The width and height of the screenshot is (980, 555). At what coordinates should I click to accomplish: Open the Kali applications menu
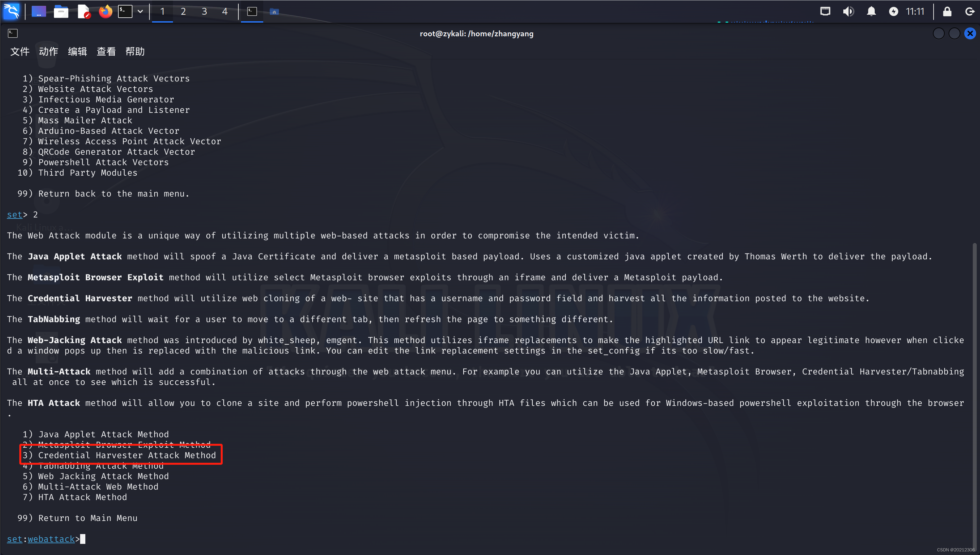coord(11,11)
